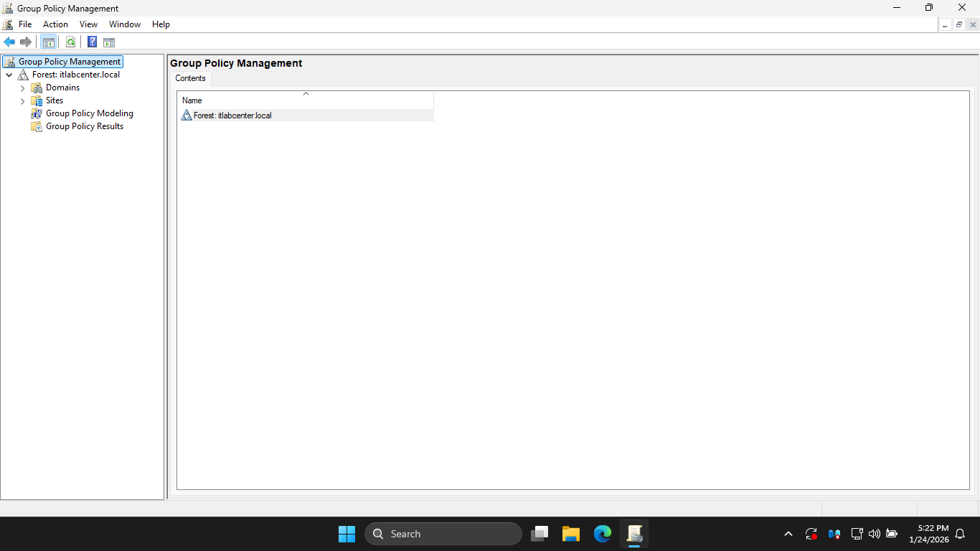Click the Show/Hide Action Pane toolbar icon
Image resolution: width=980 pixels, height=551 pixels.
[109, 42]
